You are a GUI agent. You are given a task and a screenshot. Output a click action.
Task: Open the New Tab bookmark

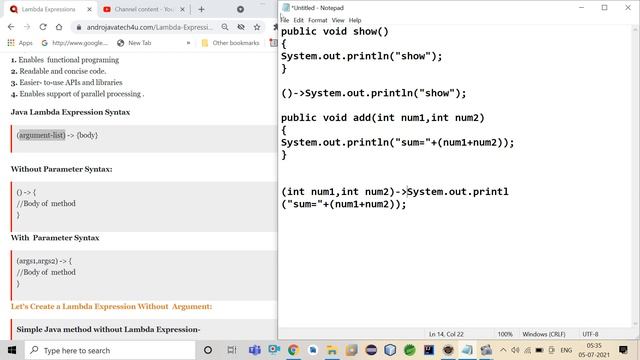click(x=134, y=43)
